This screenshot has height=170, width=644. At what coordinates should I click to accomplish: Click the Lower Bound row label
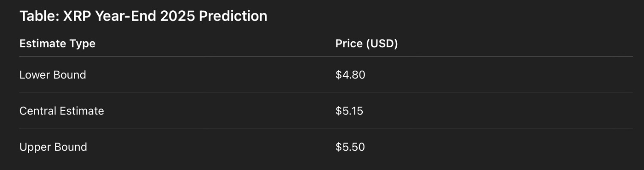[53, 74]
